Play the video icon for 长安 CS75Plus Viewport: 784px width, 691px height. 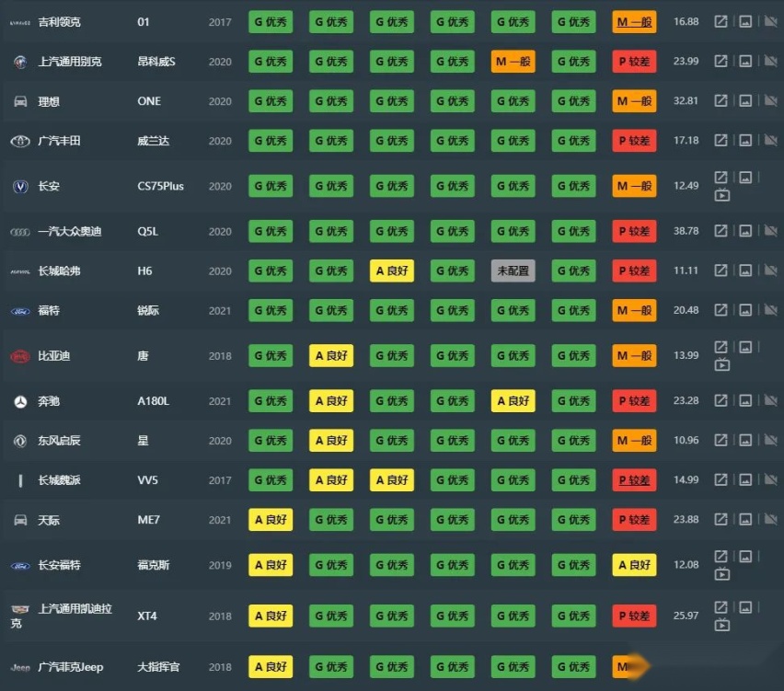pos(722,194)
